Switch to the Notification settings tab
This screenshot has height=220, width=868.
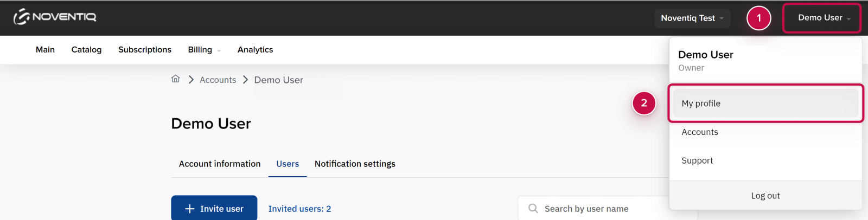tap(355, 164)
